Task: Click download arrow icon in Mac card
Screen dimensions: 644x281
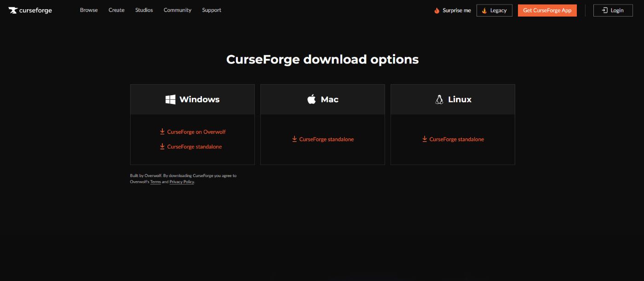Action: pos(295,139)
